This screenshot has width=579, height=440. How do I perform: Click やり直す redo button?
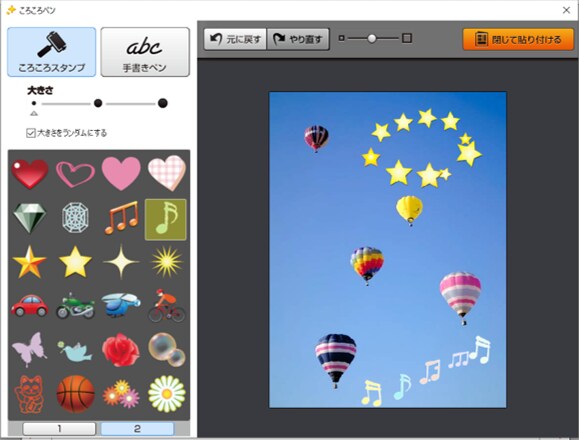298,39
